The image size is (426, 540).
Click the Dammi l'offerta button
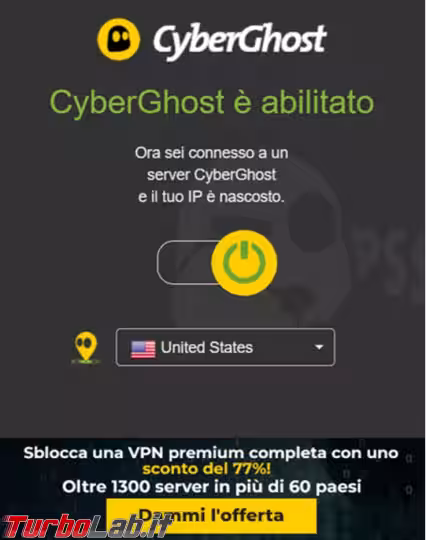(x=211, y=515)
